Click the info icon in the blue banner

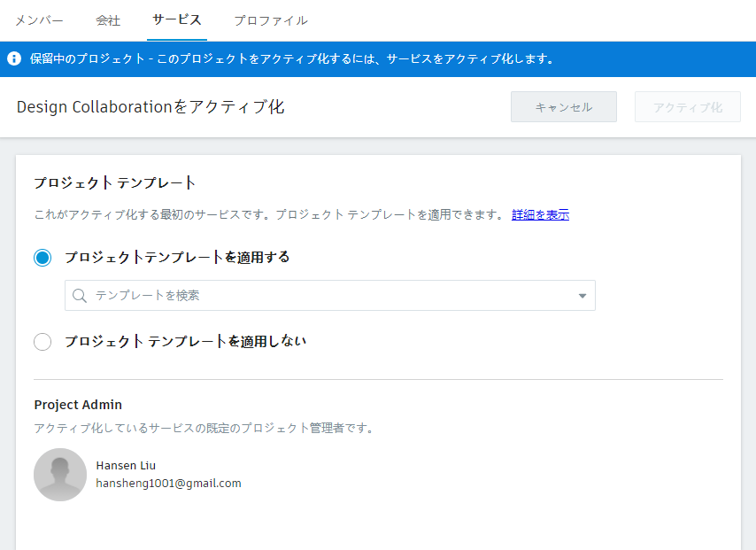[13, 58]
